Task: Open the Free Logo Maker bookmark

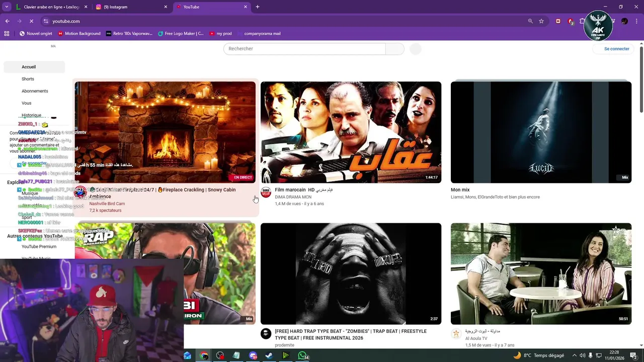Action: pos(181,34)
